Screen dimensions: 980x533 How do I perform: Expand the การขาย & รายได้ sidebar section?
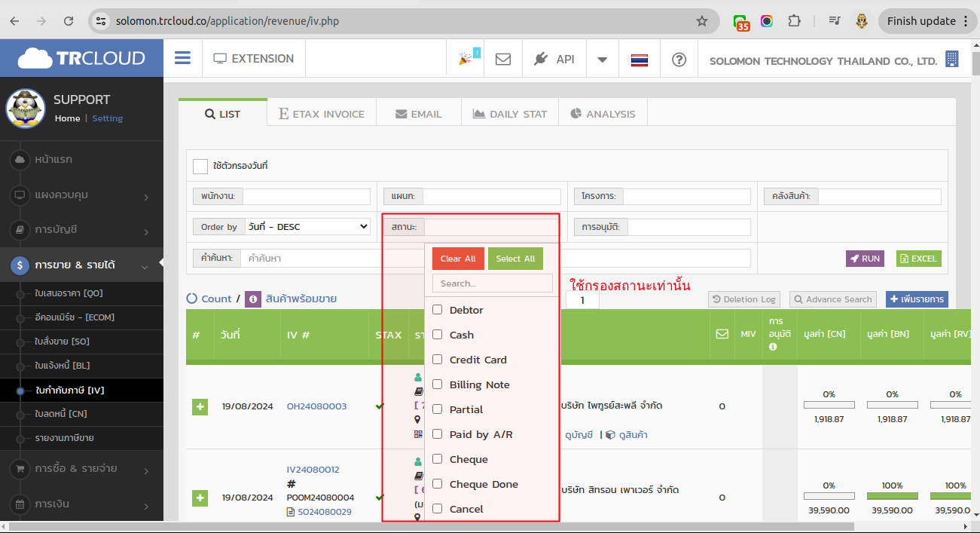[x=81, y=265]
